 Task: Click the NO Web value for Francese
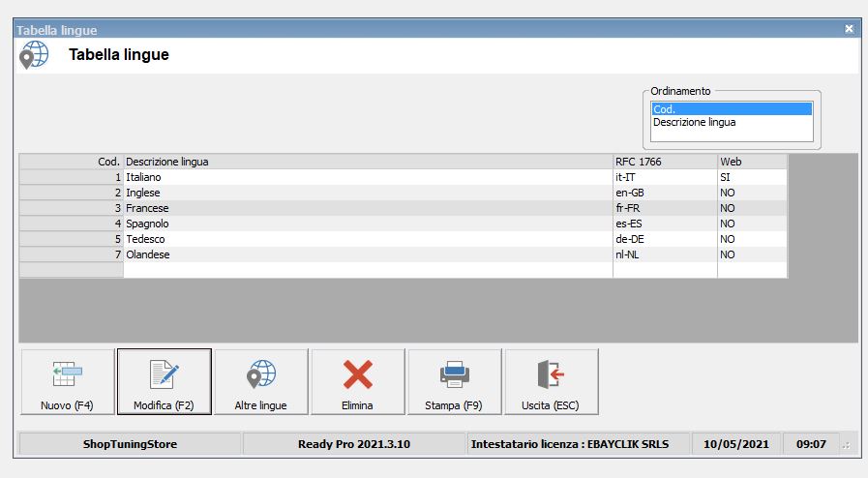click(752, 208)
